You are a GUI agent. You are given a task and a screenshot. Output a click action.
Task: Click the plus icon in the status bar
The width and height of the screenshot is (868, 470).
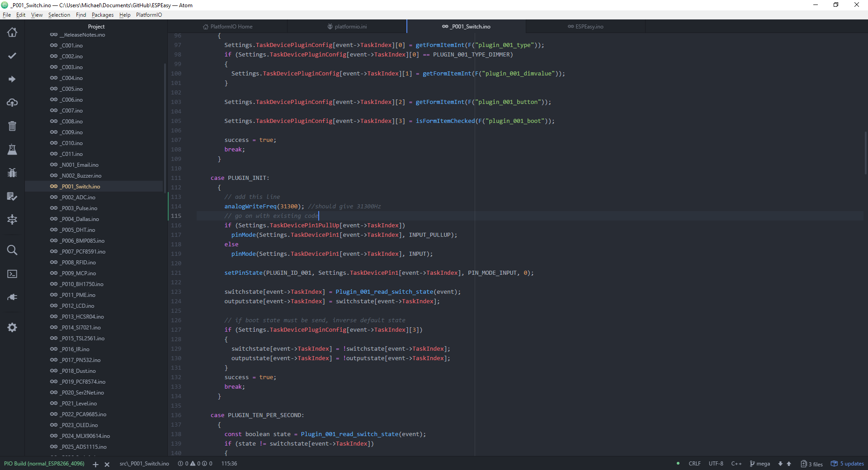(95, 464)
